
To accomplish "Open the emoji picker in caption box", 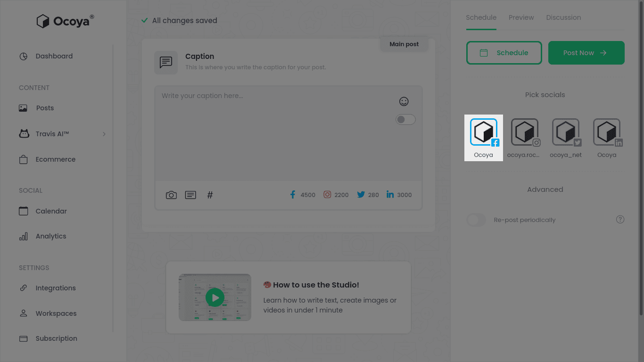I will (404, 101).
